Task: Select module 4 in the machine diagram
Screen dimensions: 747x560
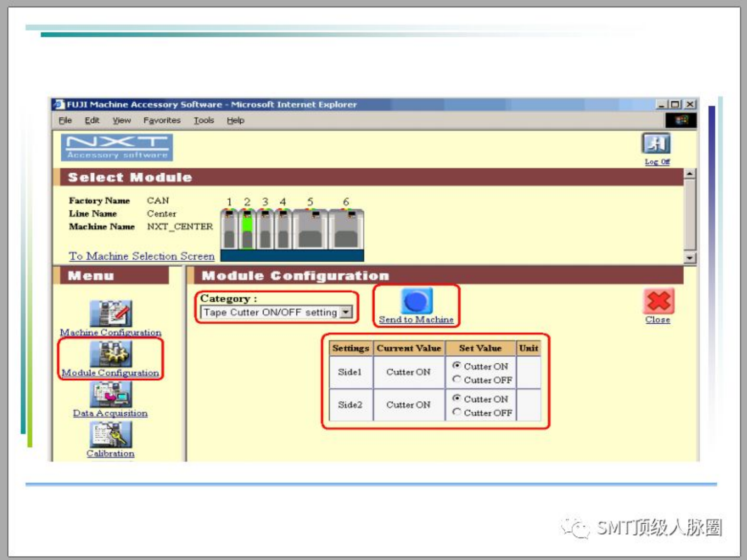Action: [283, 229]
